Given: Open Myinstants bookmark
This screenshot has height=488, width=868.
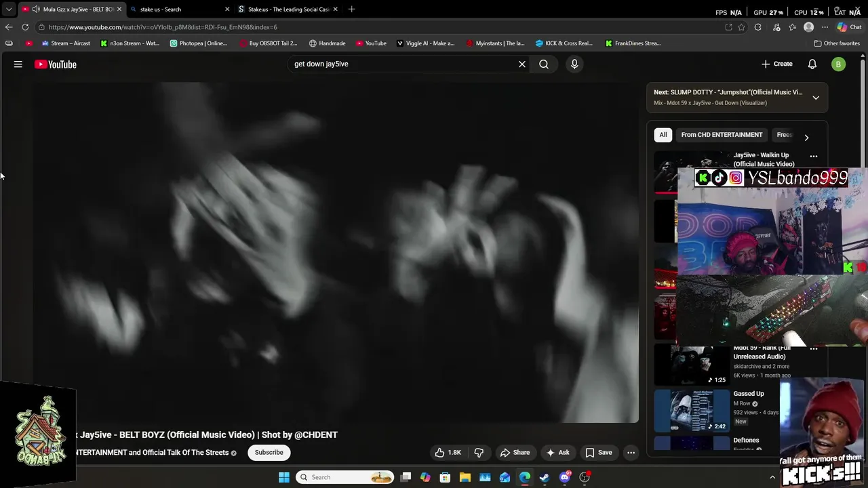Looking at the screenshot, I should click(x=496, y=43).
